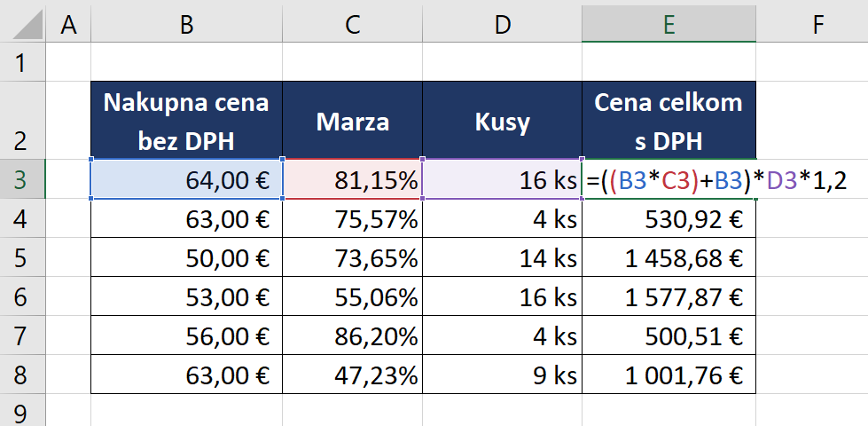Click cell with 64,00 € value
Viewport: 868px width, 426px height.
coord(186,180)
